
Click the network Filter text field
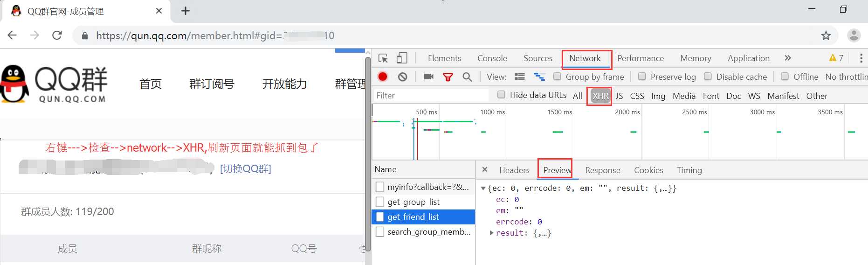[x=431, y=95]
